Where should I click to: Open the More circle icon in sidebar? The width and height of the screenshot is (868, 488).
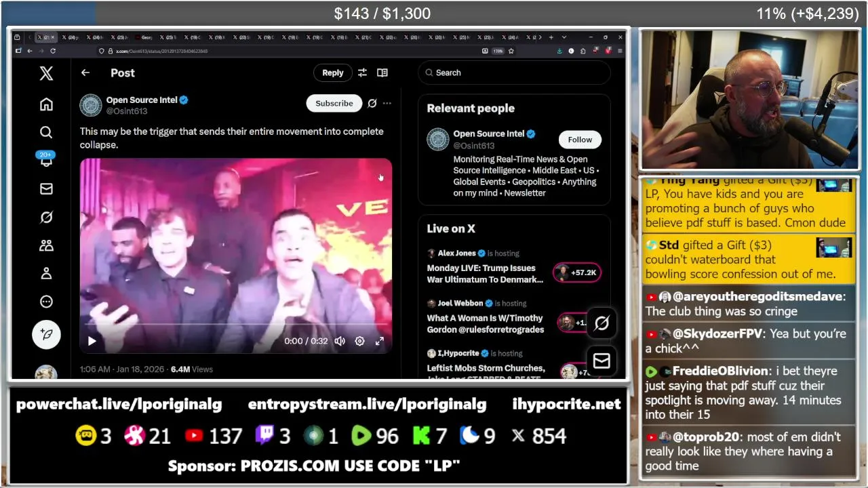point(46,302)
